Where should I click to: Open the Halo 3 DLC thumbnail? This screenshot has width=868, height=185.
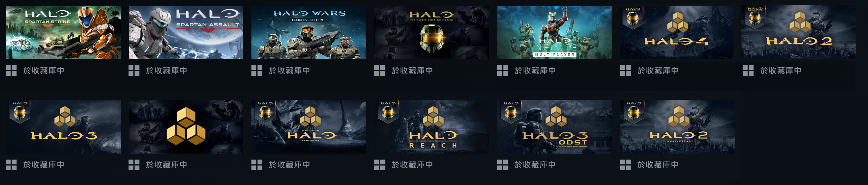click(x=63, y=127)
